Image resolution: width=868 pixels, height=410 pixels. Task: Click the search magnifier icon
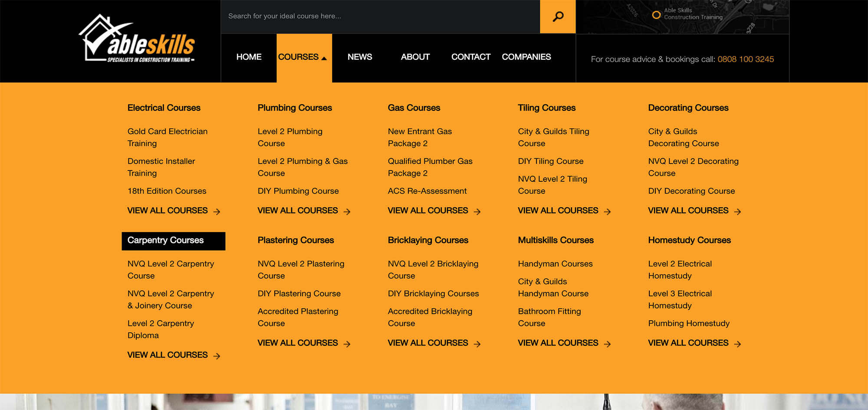tap(557, 16)
